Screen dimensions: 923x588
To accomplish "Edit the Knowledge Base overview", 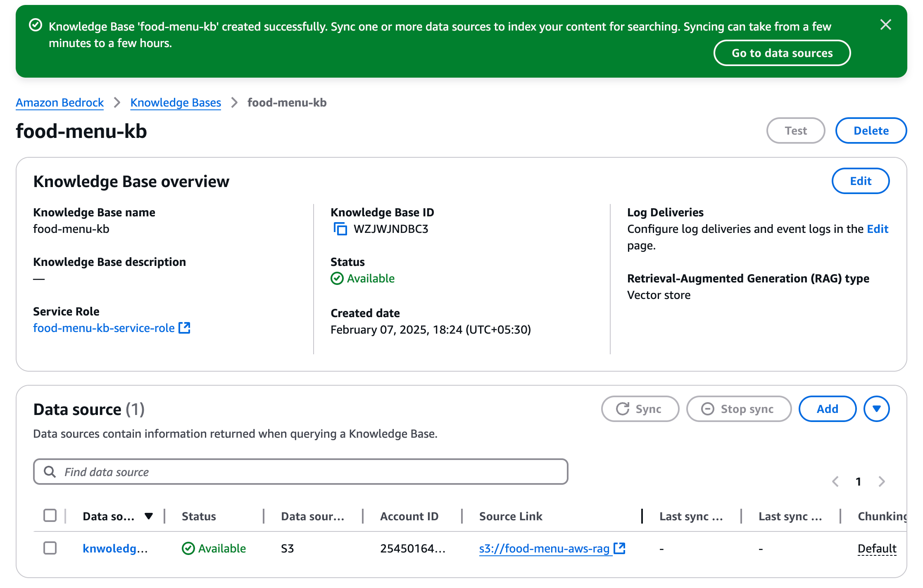I will pos(860,181).
